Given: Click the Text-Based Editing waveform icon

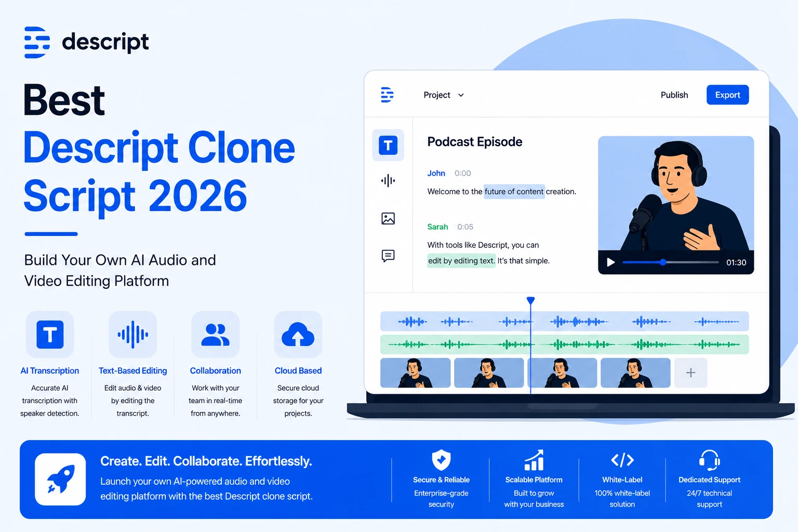Looking at the screenshot, I should tap(133, 335).
